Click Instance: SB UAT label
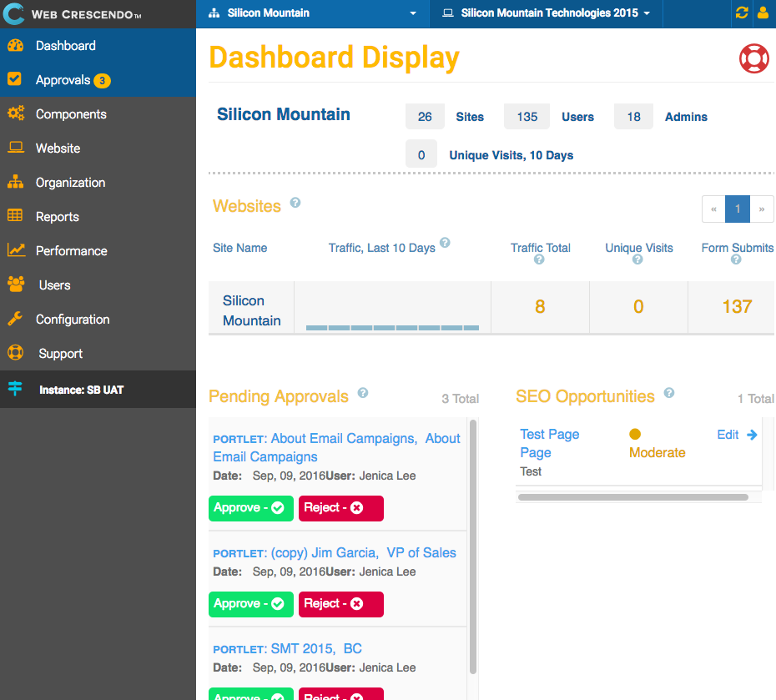This screenshot has height=700, width=776. pyautogui.click(x=82, y=390)
